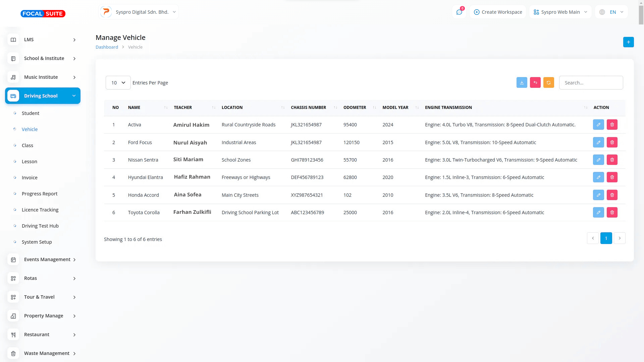The width and height of the screenshot is (644, 362).
Task: Open the chat messages icon
Action: point(459,12)
